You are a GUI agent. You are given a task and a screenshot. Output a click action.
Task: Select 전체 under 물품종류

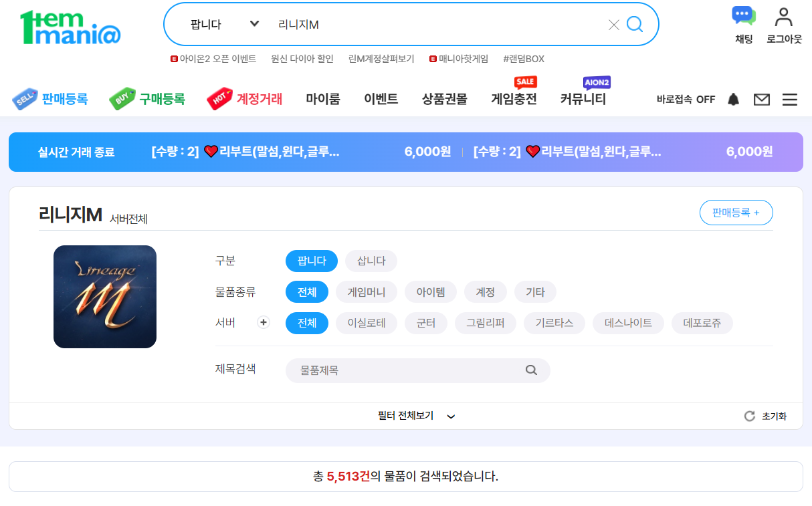(307, 292)
